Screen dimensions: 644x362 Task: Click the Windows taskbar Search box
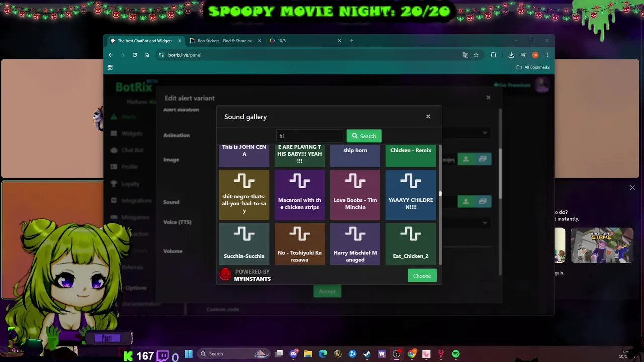(x=234, y=354)
